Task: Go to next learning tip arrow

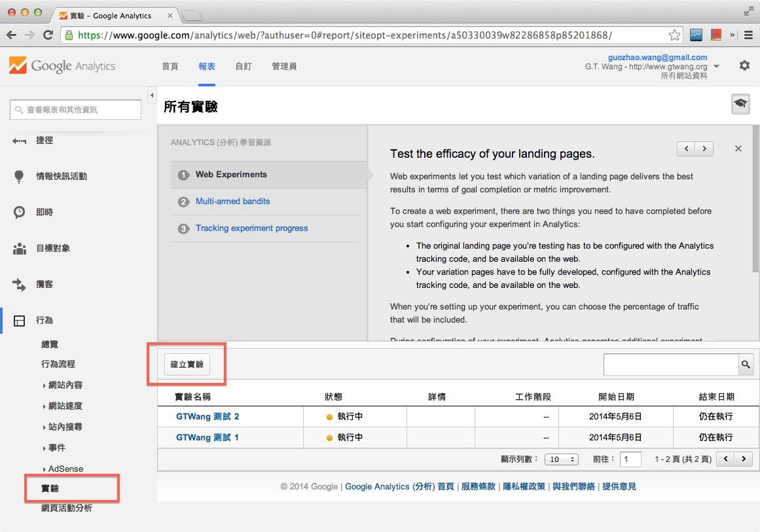Action: pyautogui.click(x=704, y=149)
